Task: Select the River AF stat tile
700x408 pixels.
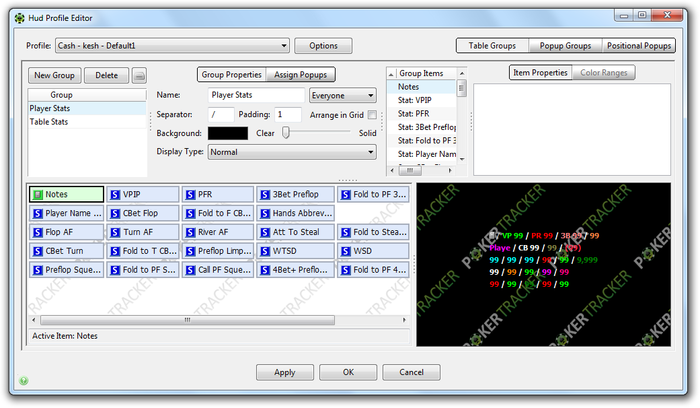Action: [x=218, y=232]
